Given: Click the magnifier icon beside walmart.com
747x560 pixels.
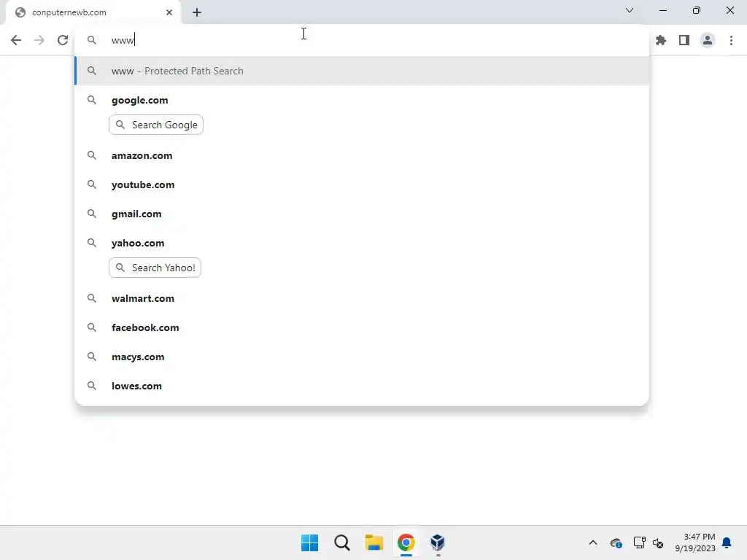Looking at the screenshot, I should 91,298.
